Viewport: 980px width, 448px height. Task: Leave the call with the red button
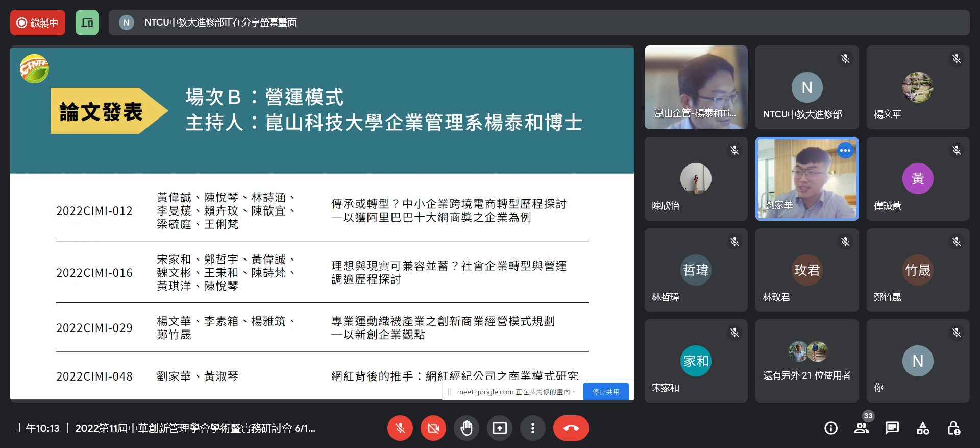[x=571, y=428]
